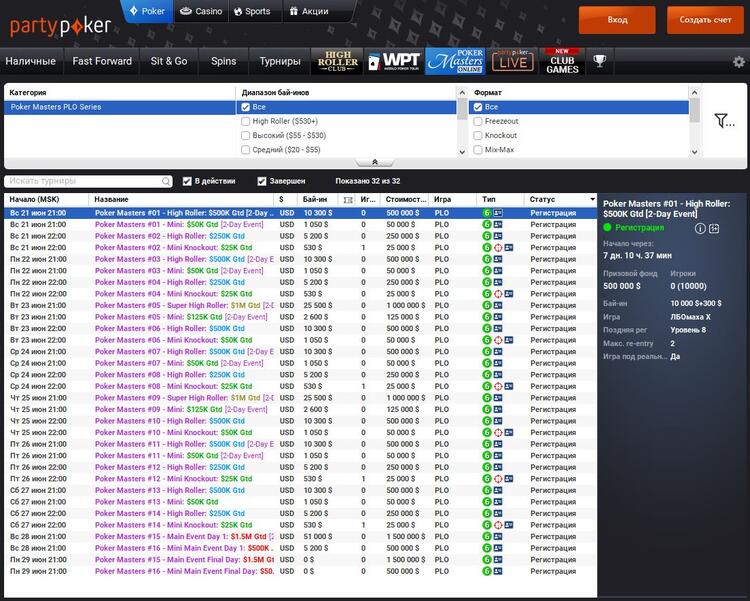The image size is (750, 601).
Task: Open the trophy leaderboard icon
Action: click(599, 61)
